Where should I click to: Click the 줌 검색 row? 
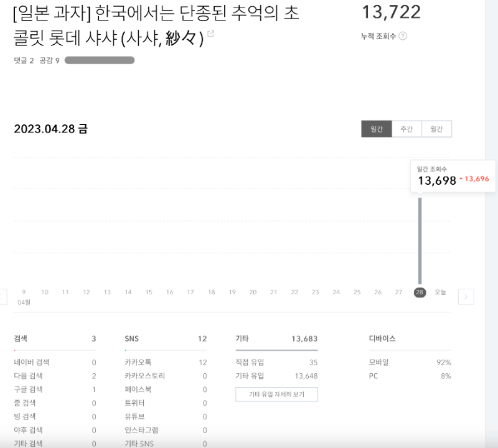55,403
